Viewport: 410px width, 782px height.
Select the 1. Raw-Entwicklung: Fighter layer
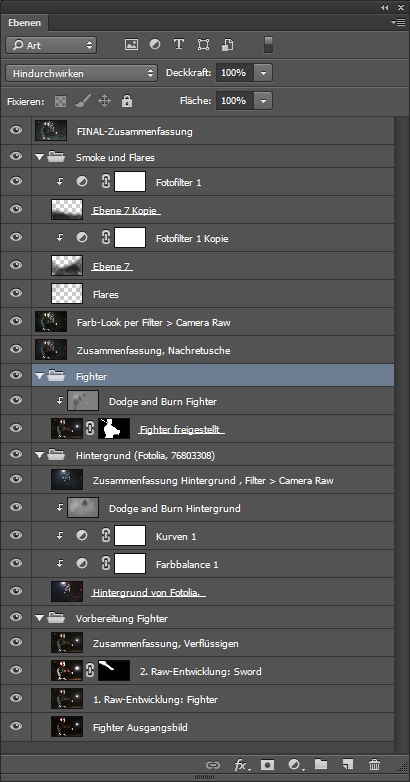(x=212, y=699)
